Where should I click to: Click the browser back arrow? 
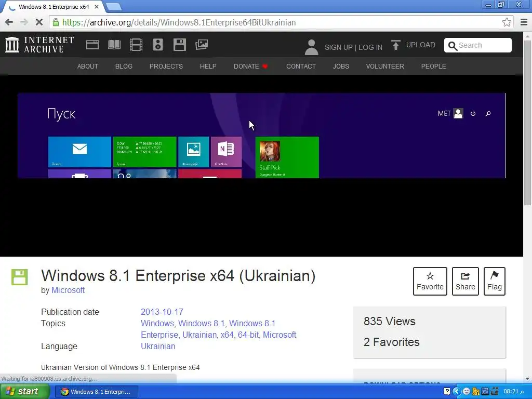tap(9, 22)
